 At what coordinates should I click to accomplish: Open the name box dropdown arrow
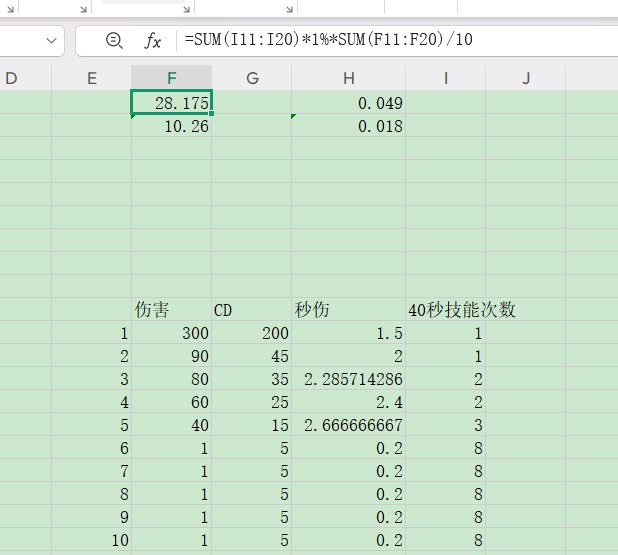[52, 41]
